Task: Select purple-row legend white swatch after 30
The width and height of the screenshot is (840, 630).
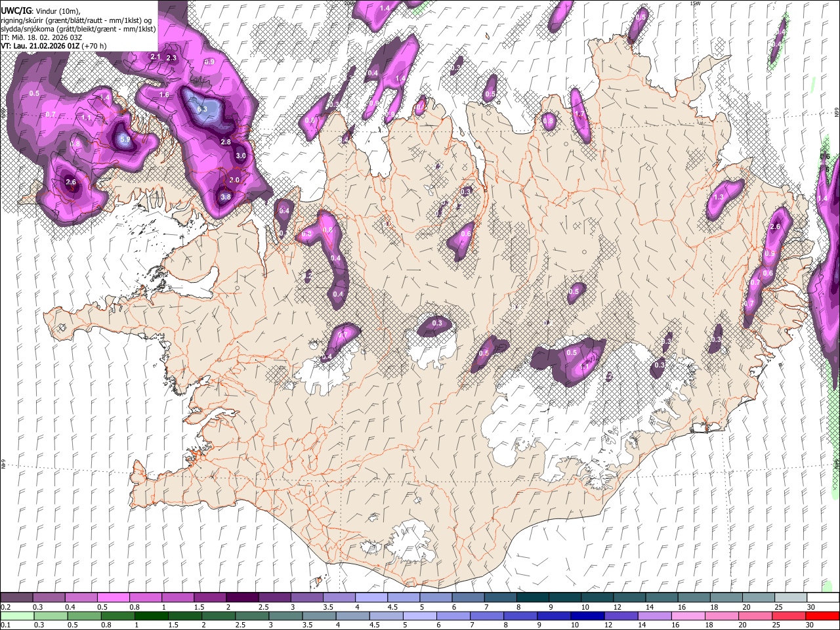Action: click(823, 597)
